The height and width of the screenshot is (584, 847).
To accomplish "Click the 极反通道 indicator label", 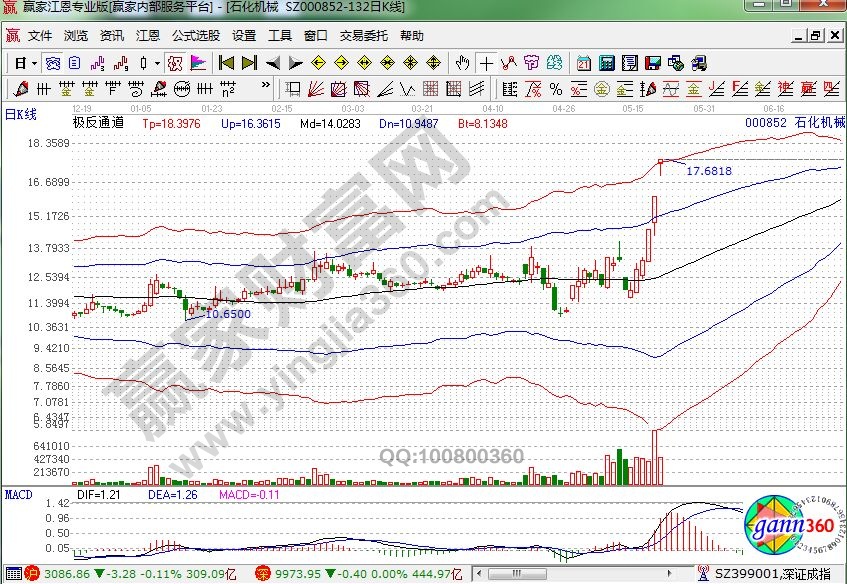I will [x=97, y=123].
